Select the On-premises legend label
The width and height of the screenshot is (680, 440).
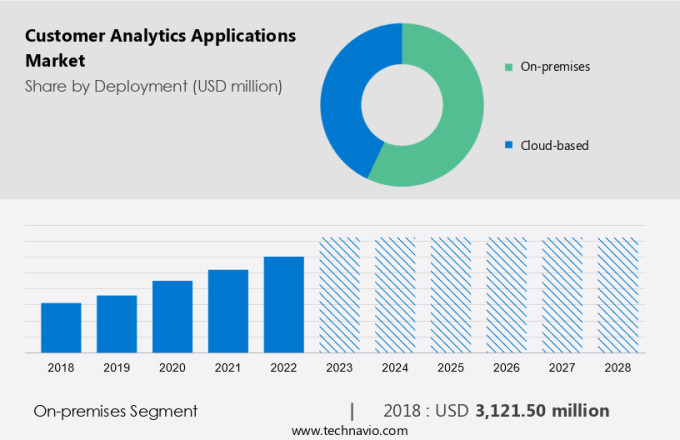555,67
